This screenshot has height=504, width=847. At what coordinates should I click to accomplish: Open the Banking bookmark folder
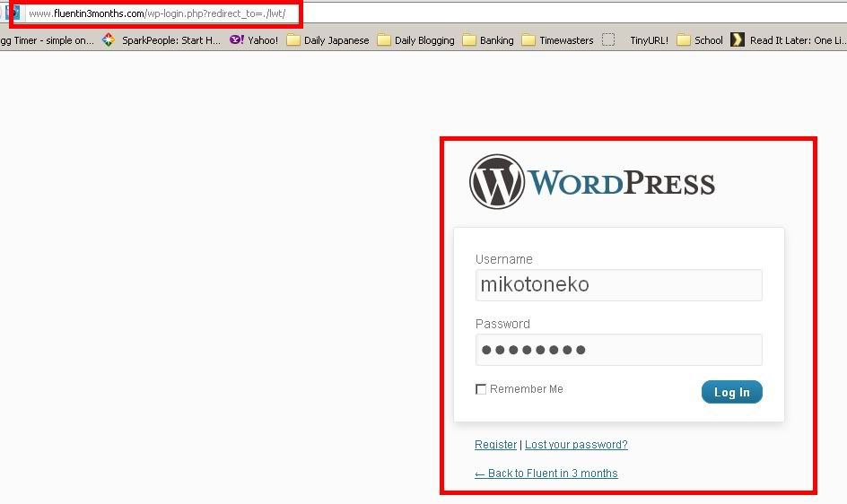(488, 40)
